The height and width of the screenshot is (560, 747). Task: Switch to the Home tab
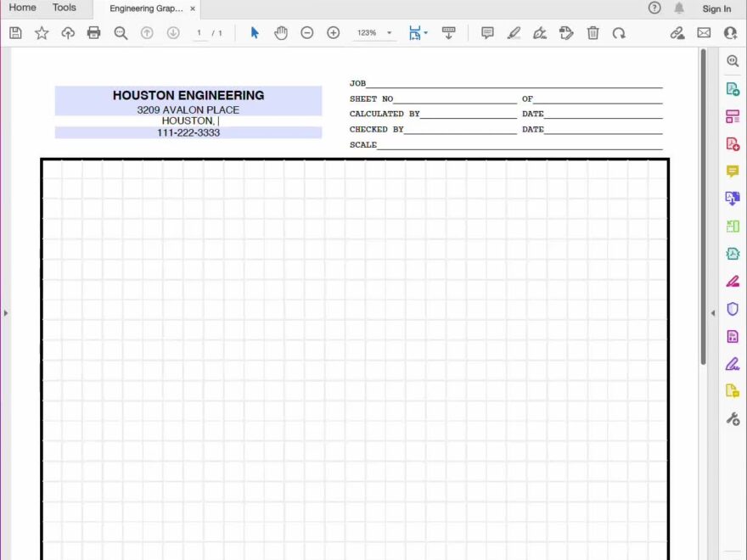(22, 8)
